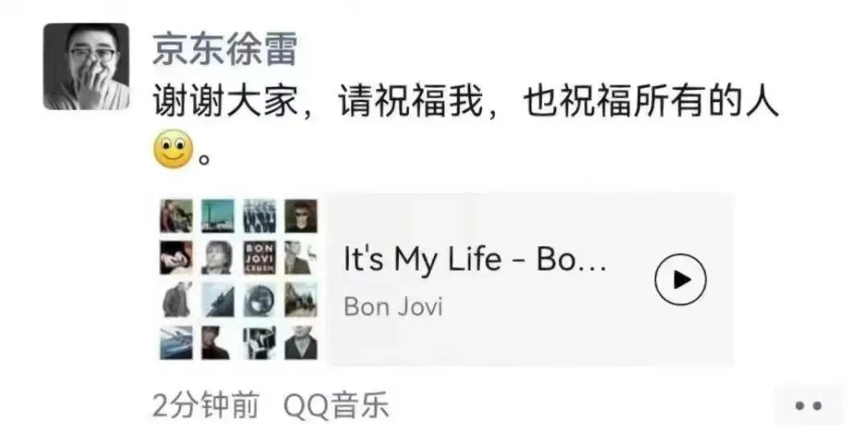Click the post text 谢谢大家，请祝福我
This screenshot has width=868, height=425.
pos(317,103)
